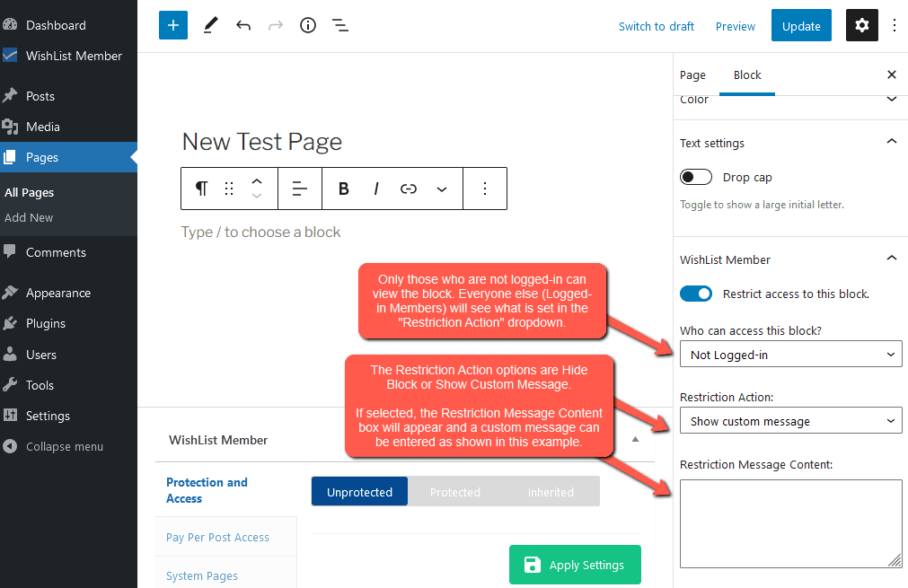Open document details info icon

pyautogui.click(x=308, y=25)
